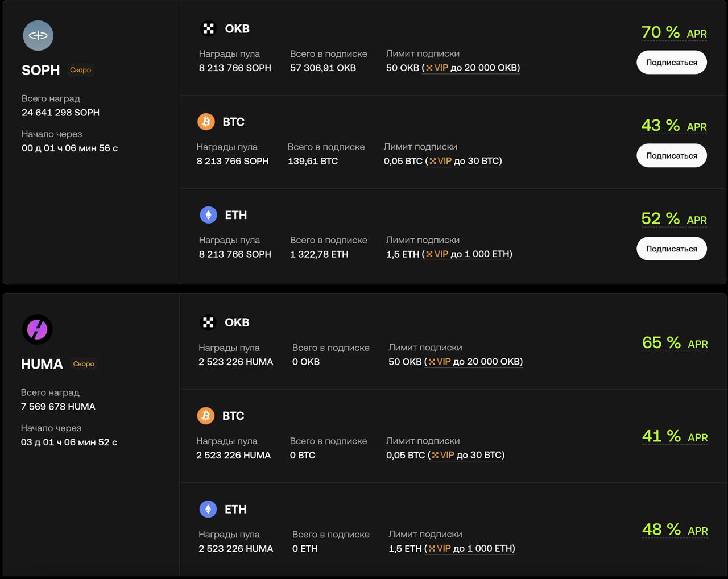Click the OKB icon in HUMA pools

[x=208, y=322]
